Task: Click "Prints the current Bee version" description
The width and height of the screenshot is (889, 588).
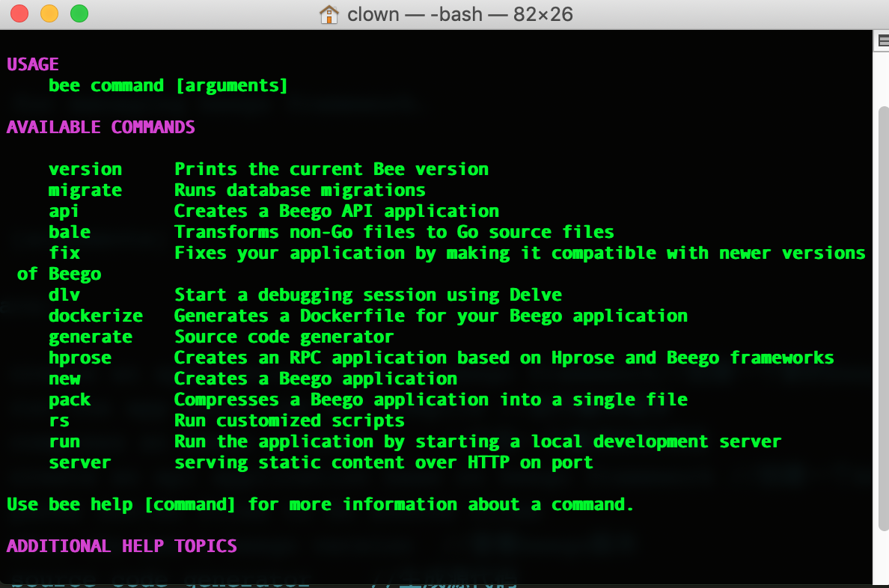Action: (332, 169)
